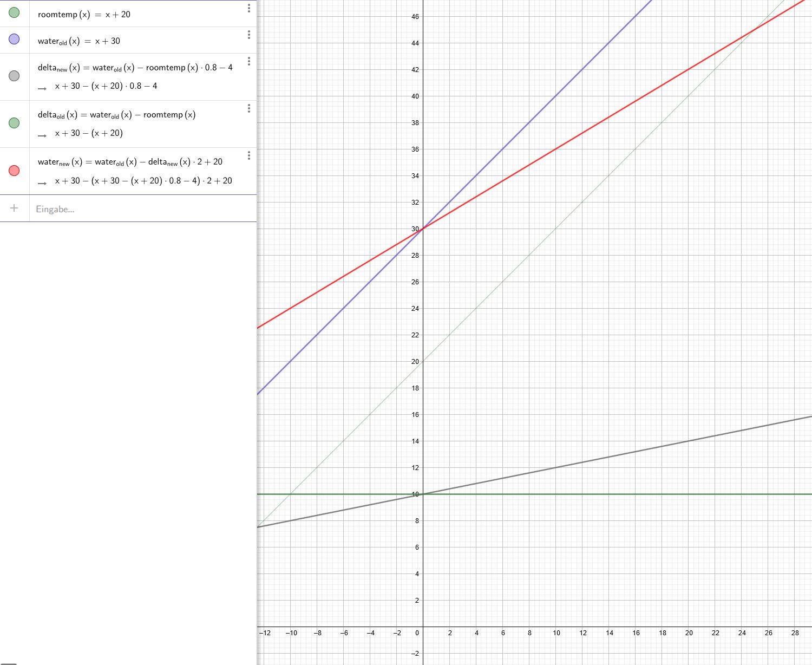Open options menu for water old row
The width and height of the screenshot is (812, 665).
coord(248,35)
